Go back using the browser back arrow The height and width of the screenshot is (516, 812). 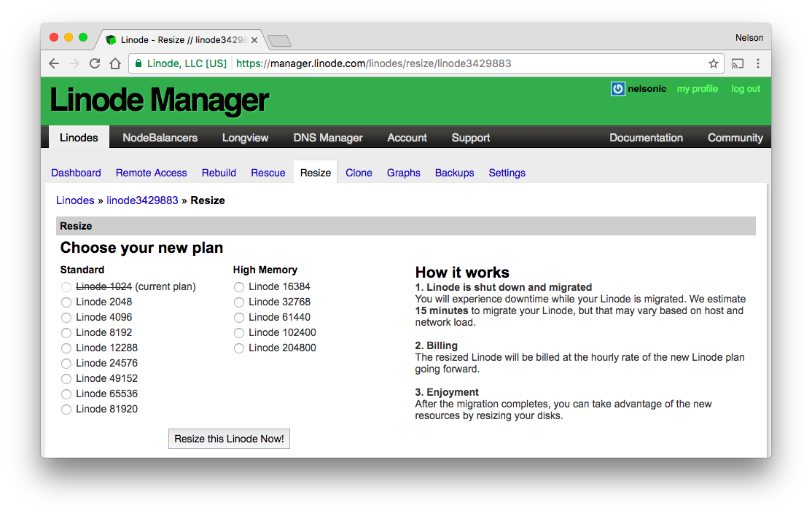[53, 63]
